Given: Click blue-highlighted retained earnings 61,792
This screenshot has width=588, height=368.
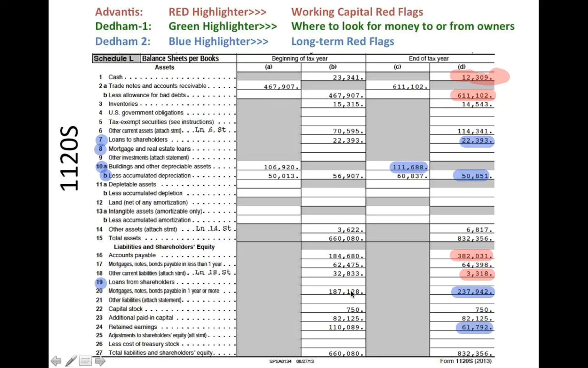Looking at the screenshot, I should pos(476,328).
